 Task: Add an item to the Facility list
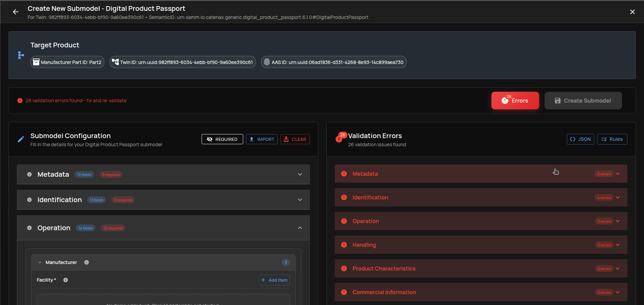(x=274, y=280)
